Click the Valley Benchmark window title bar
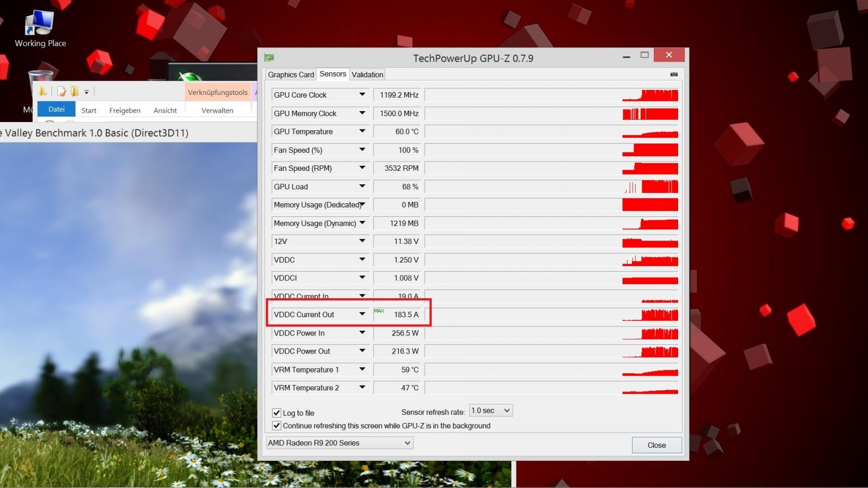This screenshot has height=488, width=868. point(128,133)
